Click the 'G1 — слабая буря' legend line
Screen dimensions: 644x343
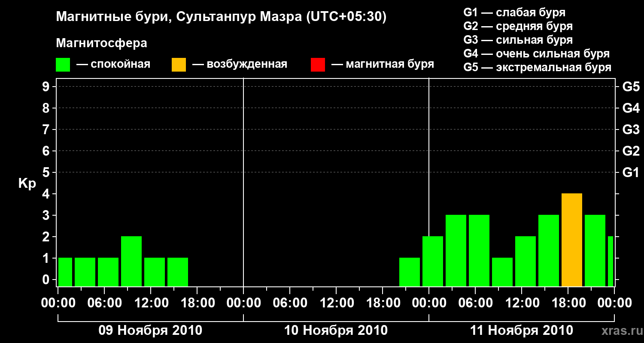(x=514, y=12)
